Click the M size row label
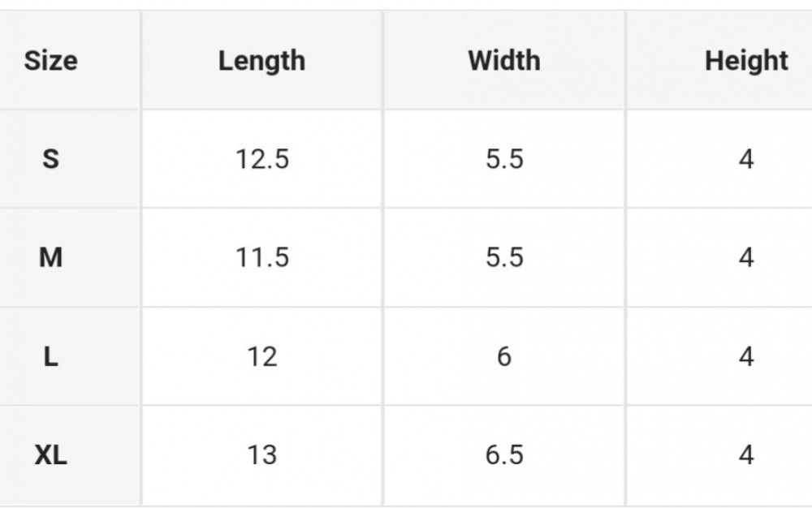Viewport: 812px width, 508px height. tap(50, 257)
